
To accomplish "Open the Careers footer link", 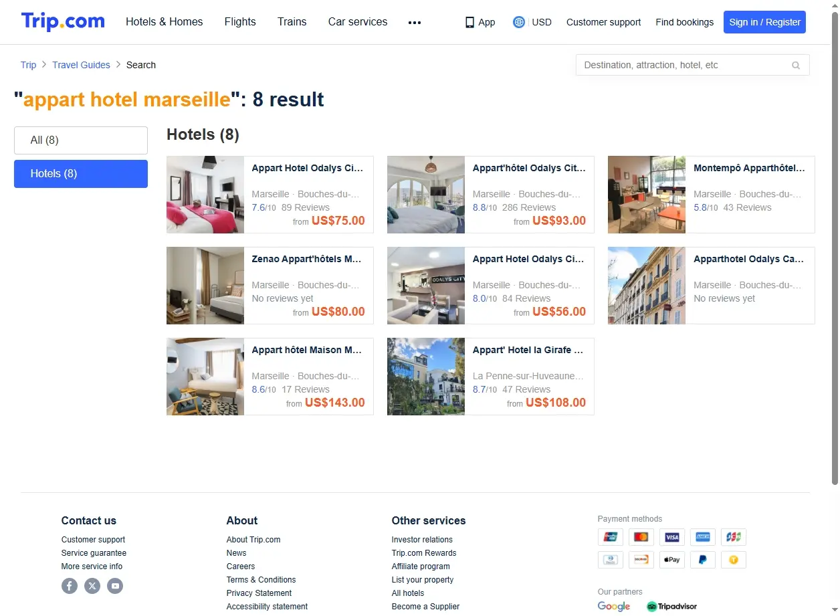I will tap(241, 567).
